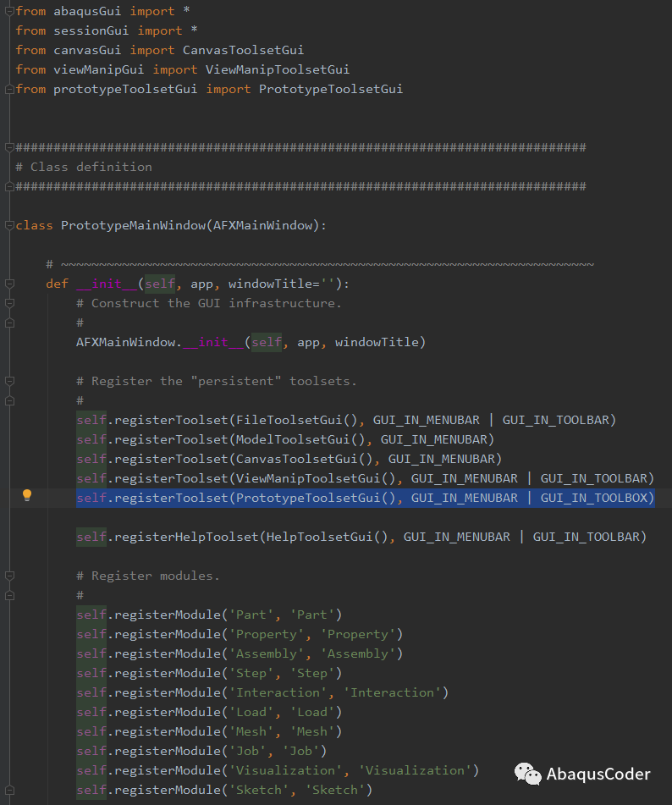Click "windowTitle=''" parameter in def __init__
The height and width of the screenshot is (805, 672).
(282, 284)
